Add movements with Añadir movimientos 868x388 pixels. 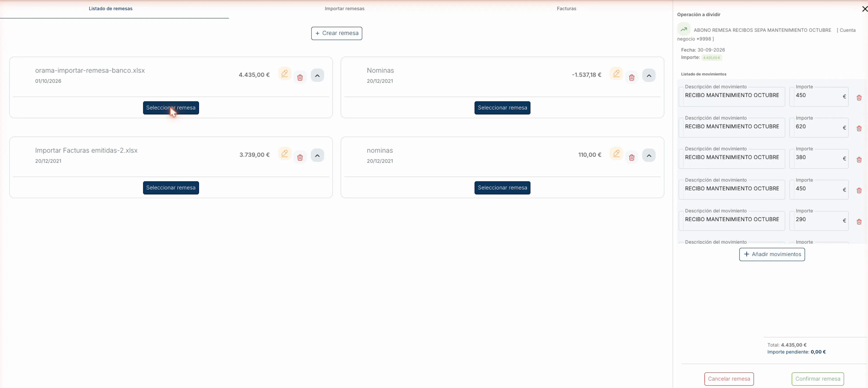(x=772, y=254)
